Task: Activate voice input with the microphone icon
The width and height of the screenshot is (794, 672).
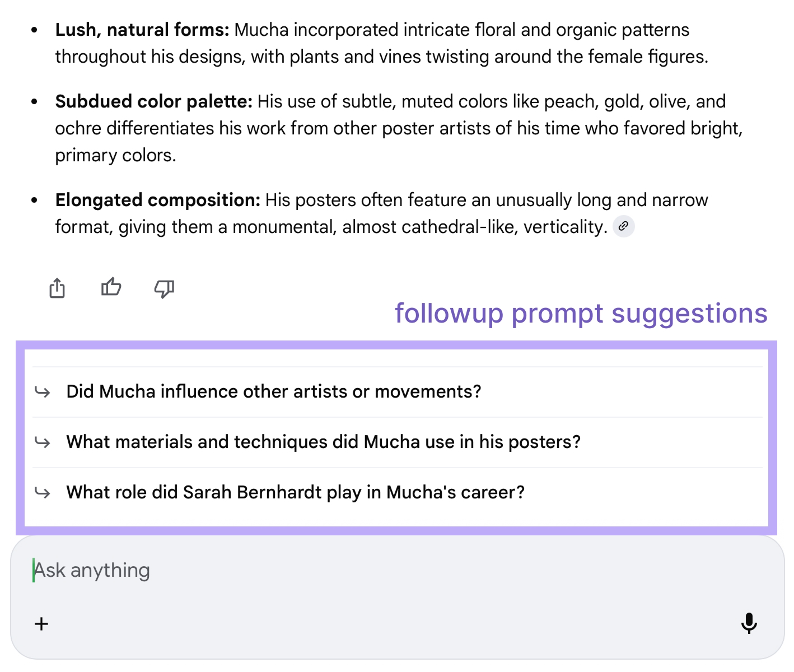Action: coord(749,624)
